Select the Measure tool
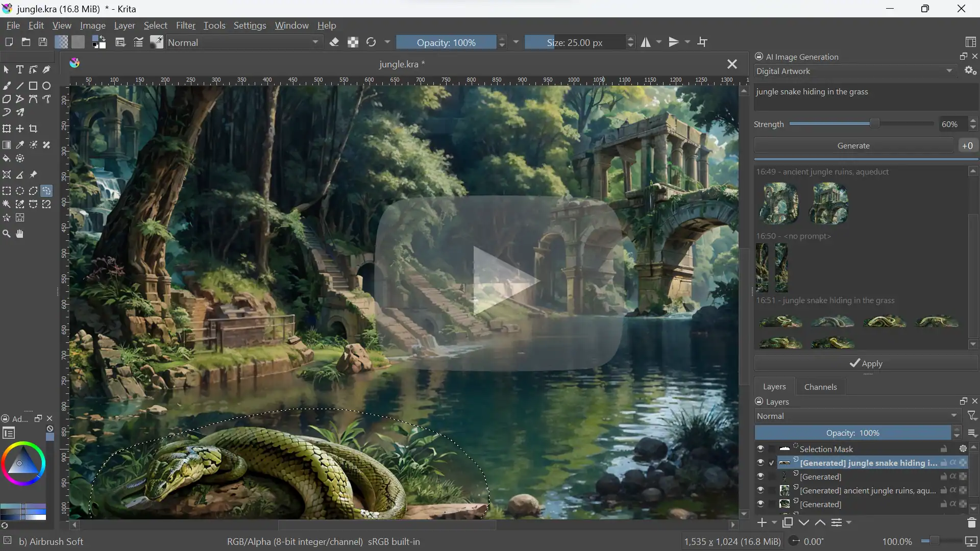980x551 pixels. (20, 174)
